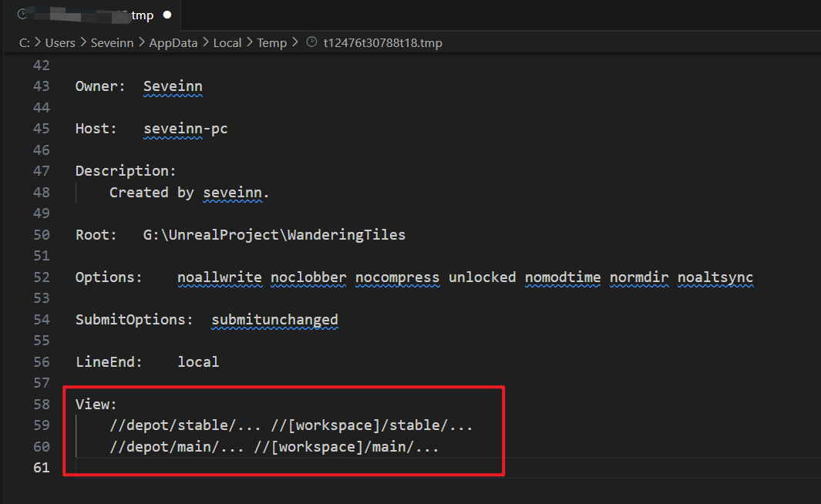The height and width of the screenshot is (504, 821).
Task: Click the seveinn-pc host name
Action: pyautogui.click(x=186, y=129)
